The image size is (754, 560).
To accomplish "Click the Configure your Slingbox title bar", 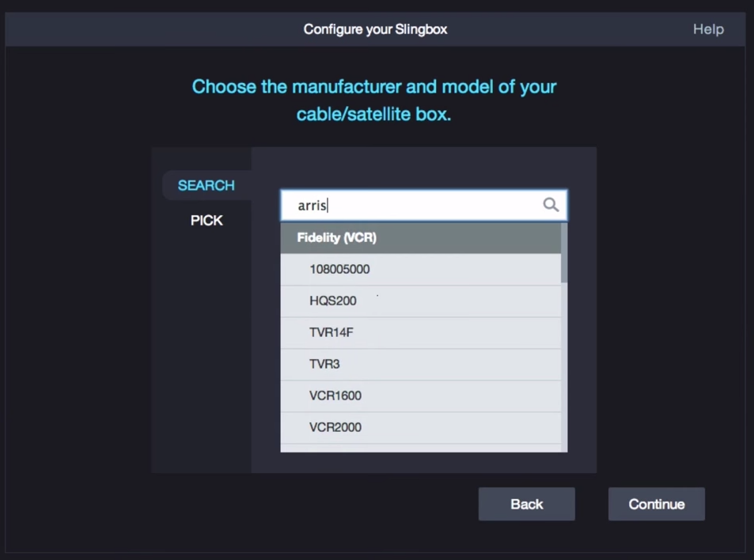I will (375, 29).
